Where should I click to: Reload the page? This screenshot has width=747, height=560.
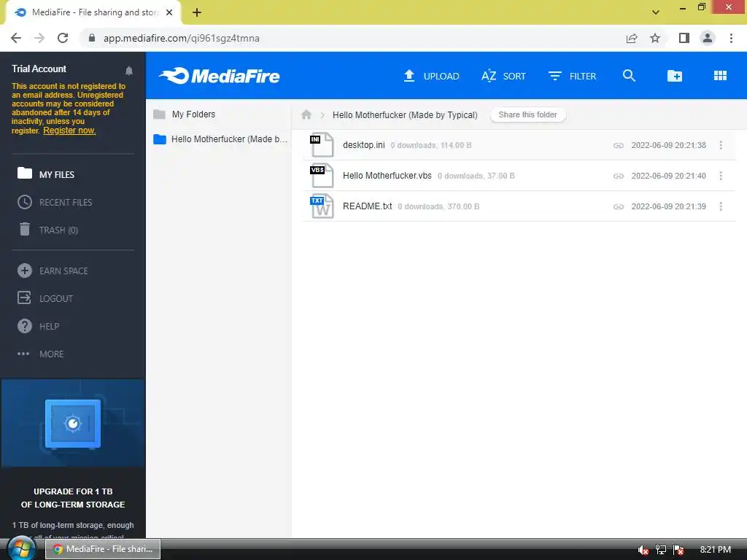[63, 38]
